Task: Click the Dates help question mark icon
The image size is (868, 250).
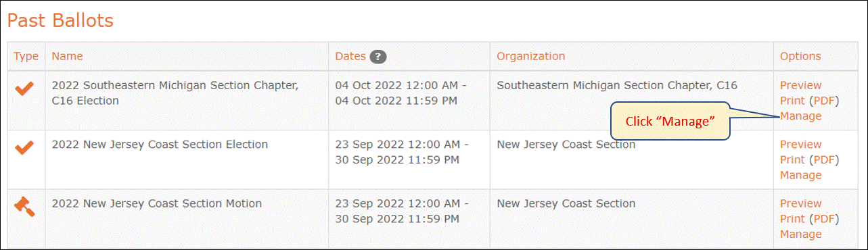Action: click(378, 57)
